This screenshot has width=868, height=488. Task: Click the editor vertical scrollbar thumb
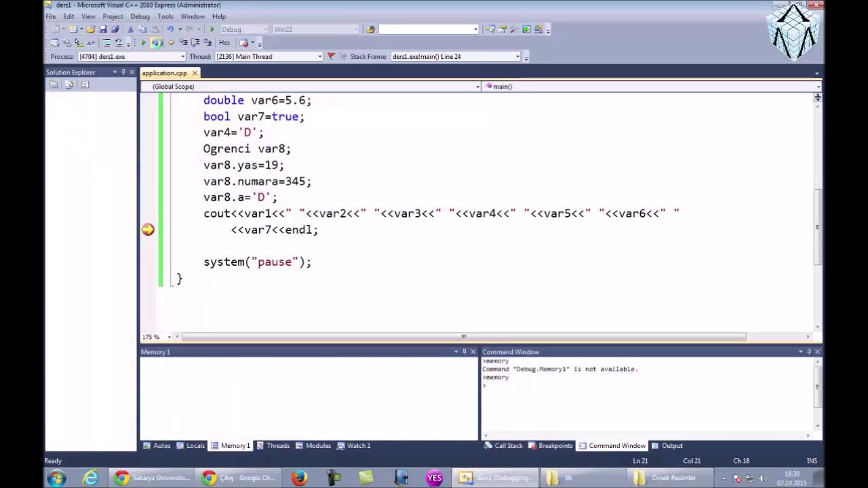pyautogui.click(x=818, y=227)
